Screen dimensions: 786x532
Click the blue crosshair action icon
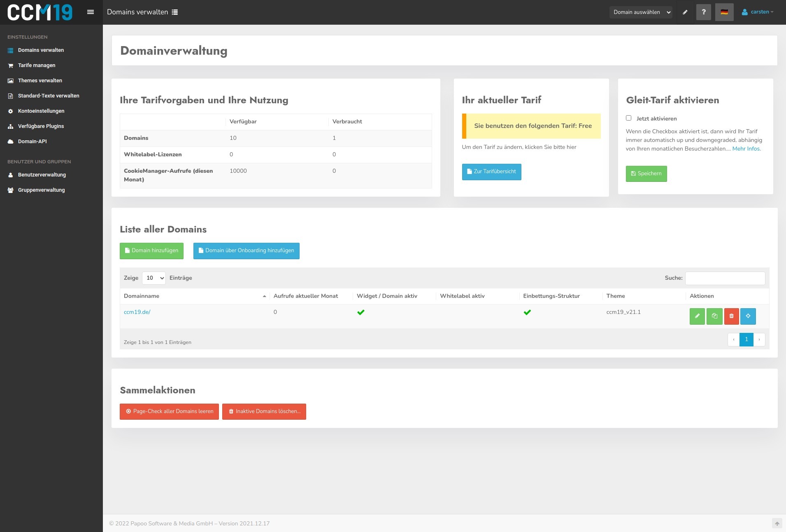748,316
